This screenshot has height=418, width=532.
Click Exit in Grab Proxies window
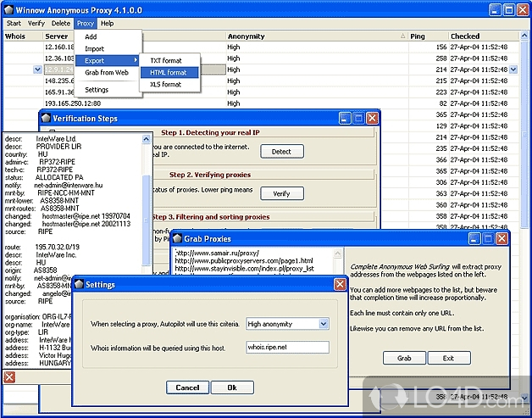448,358
